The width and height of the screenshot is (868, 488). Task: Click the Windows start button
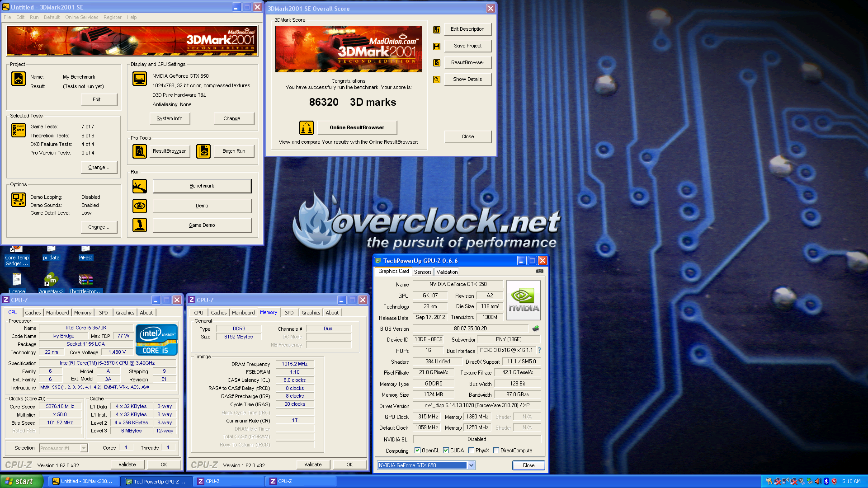(21, 481)
